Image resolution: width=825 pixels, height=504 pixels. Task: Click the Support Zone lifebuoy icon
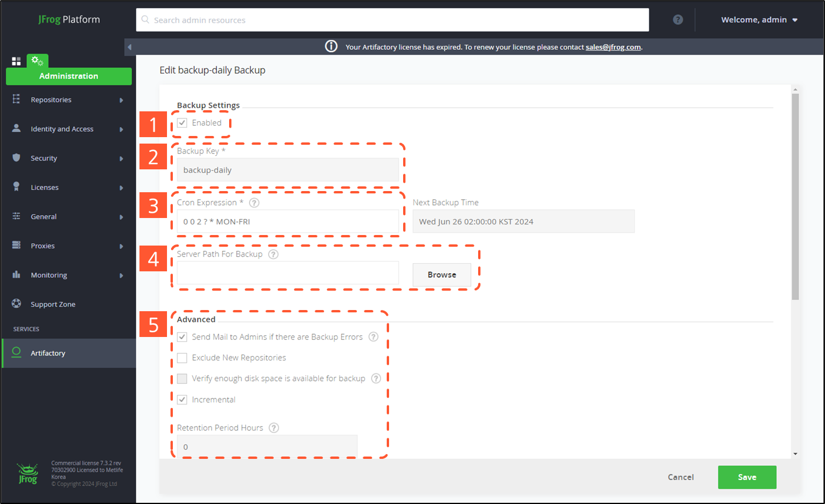tap(16, 304)
